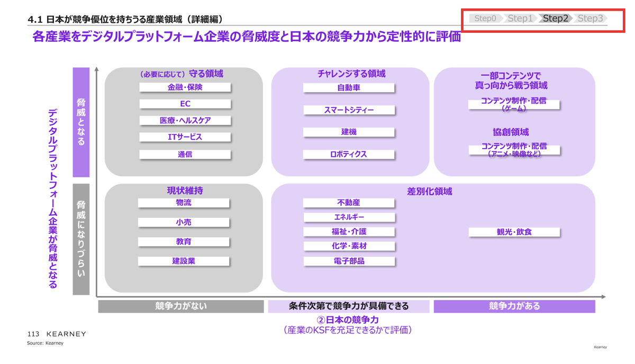Click the 113 KEARNEY page footer
635x364 pixels.
point(57,334)
